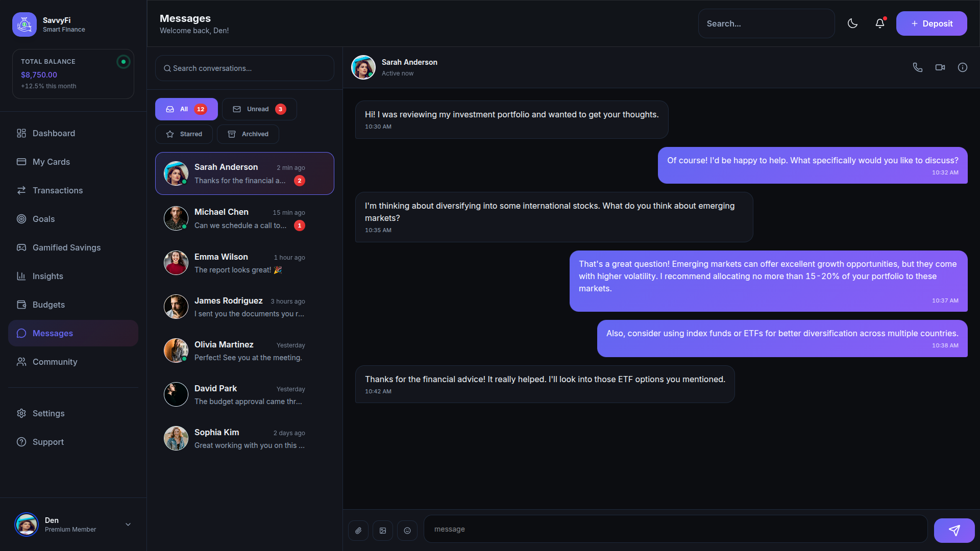
Task: Start a voice call with Sarah Anderson
Action: click(917, 67)
